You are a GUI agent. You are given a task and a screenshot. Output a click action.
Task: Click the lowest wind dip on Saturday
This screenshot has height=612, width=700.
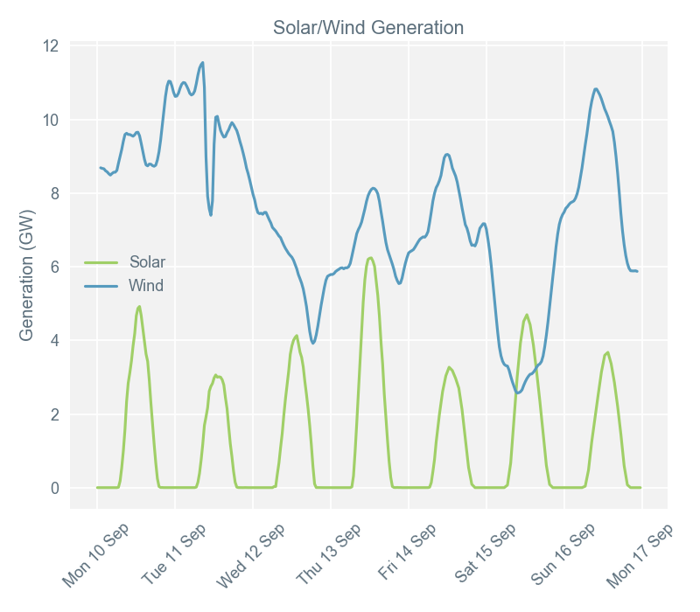coord(517,393)
